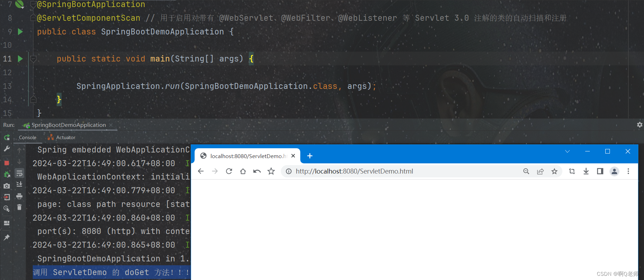
Task: Click the public class SpringBootDemoApplication declaration
Action: tap(135, 32)
